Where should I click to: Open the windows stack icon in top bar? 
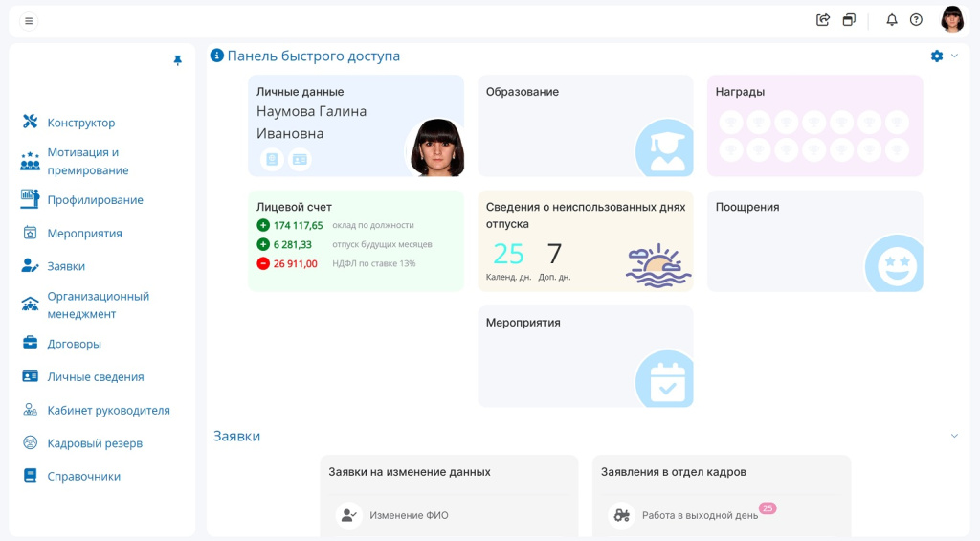coord(849,20)
